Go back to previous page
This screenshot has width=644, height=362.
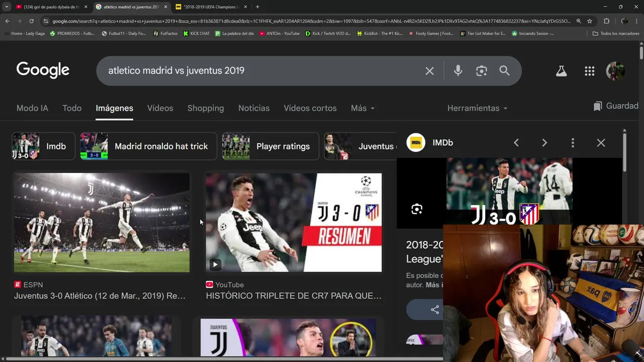tap(7, 21)
